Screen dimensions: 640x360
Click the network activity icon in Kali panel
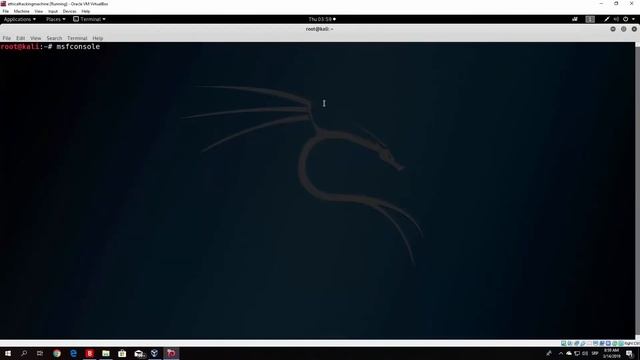point(575,19)
